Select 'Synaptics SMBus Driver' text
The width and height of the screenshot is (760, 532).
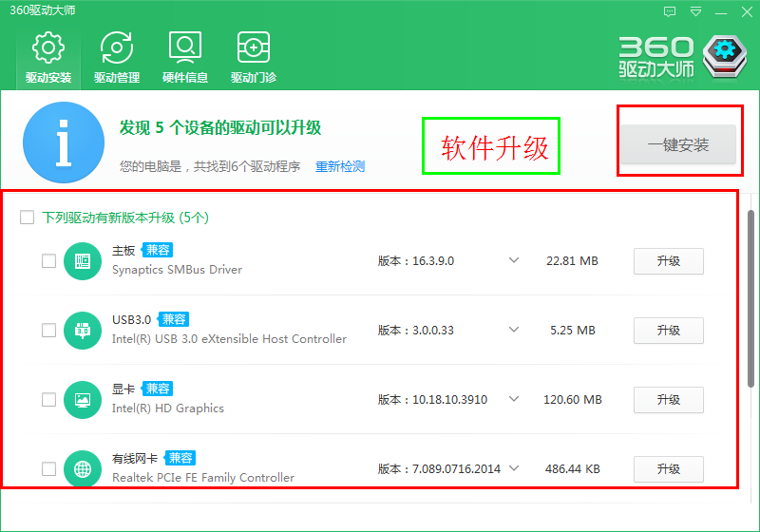tap(177, 270)
